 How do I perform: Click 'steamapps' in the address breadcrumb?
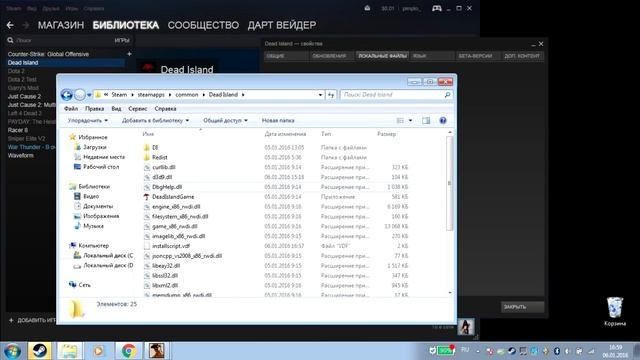pos(151,95)
